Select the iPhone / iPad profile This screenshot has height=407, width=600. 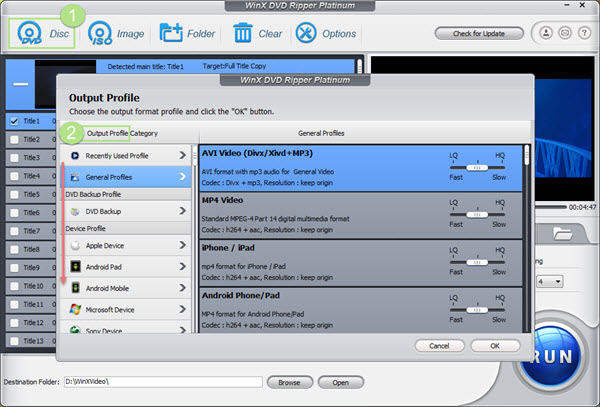[361, 263]
